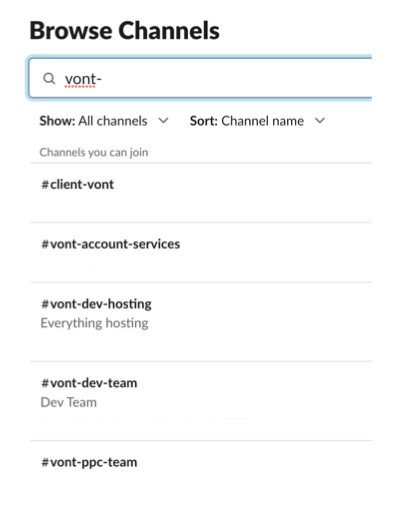
Task: Click the Everything hosting description
Action: coord(94,323)
